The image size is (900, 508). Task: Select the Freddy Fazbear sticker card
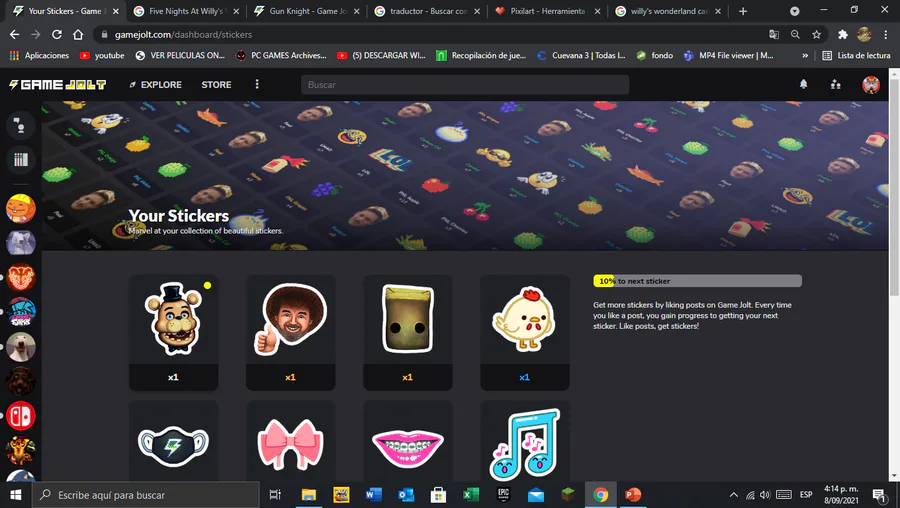tap(173, 332)
